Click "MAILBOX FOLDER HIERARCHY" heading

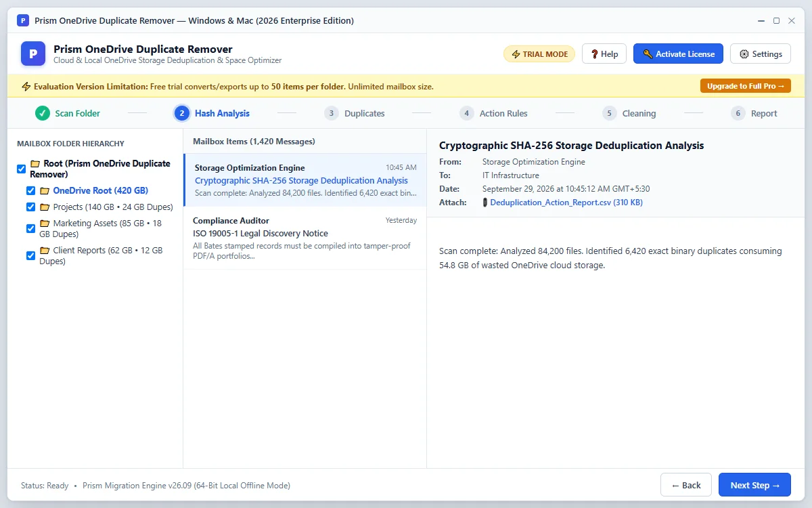point(70,144)
